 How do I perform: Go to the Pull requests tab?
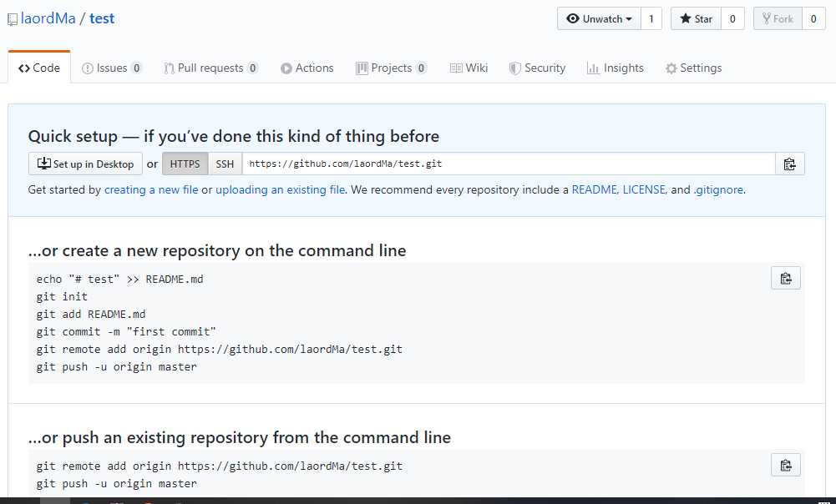pyautogui.click(x=211, y=68)
